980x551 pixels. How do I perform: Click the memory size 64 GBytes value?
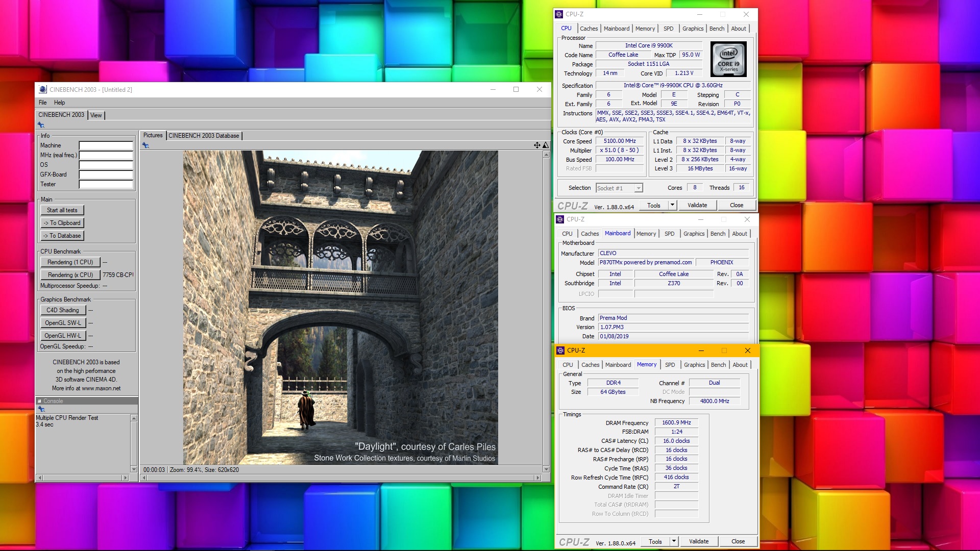click(612, 392)
